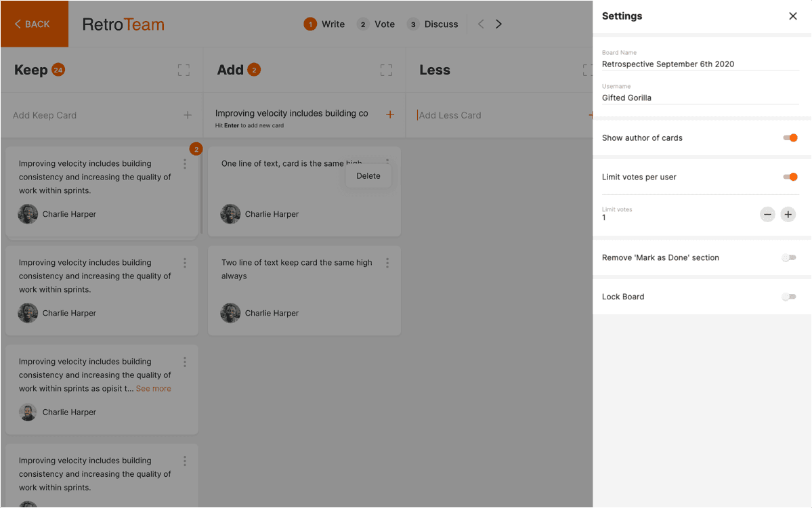Enable 'Remove Mark as Done section'

coord(790,257)
